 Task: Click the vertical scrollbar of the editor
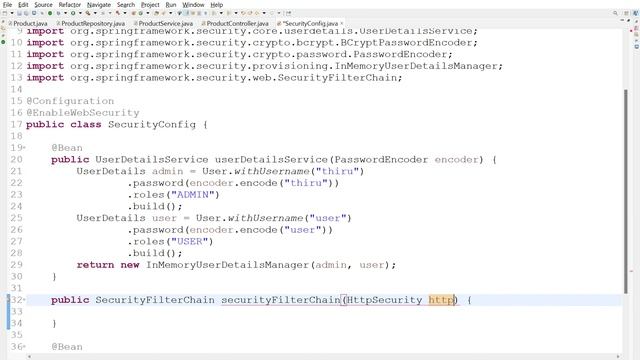pos(626,191)
